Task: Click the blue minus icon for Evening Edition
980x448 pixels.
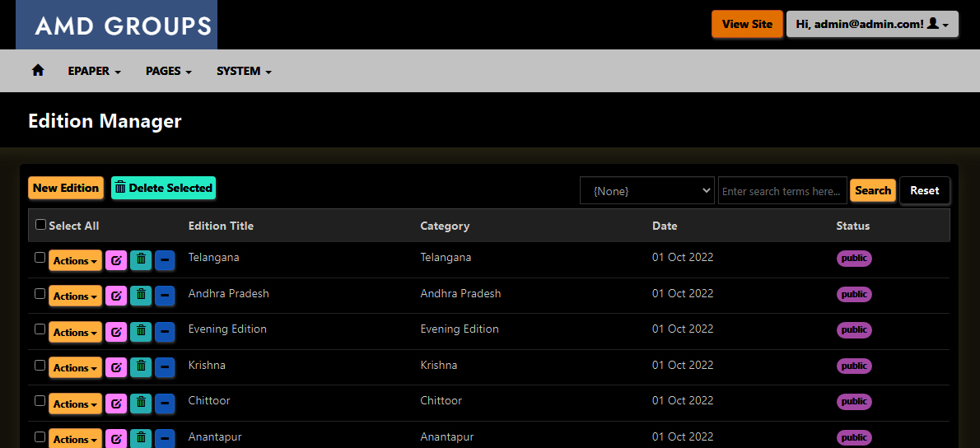Action: tap(165, 332)
